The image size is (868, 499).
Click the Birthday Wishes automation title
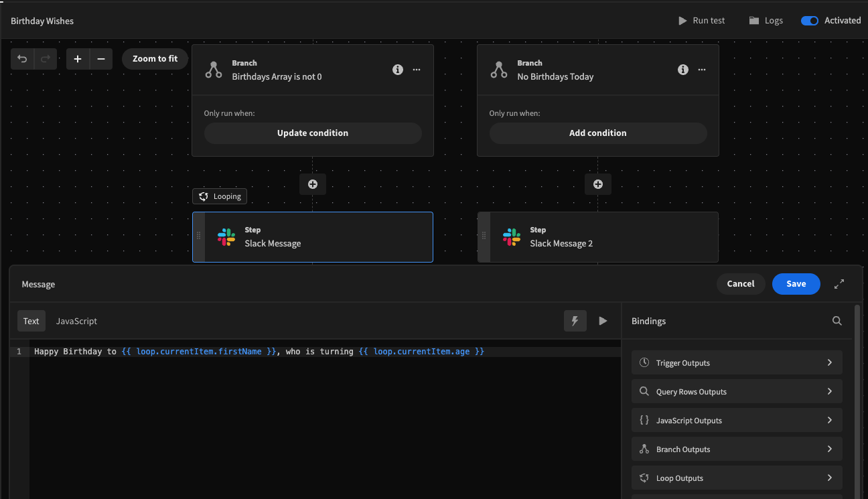(x=42, y=21)
